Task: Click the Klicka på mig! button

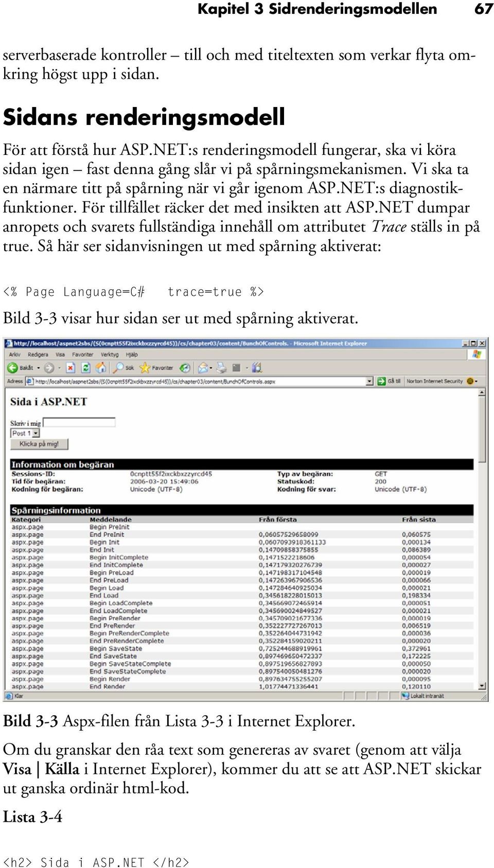Action: point(39,444)
